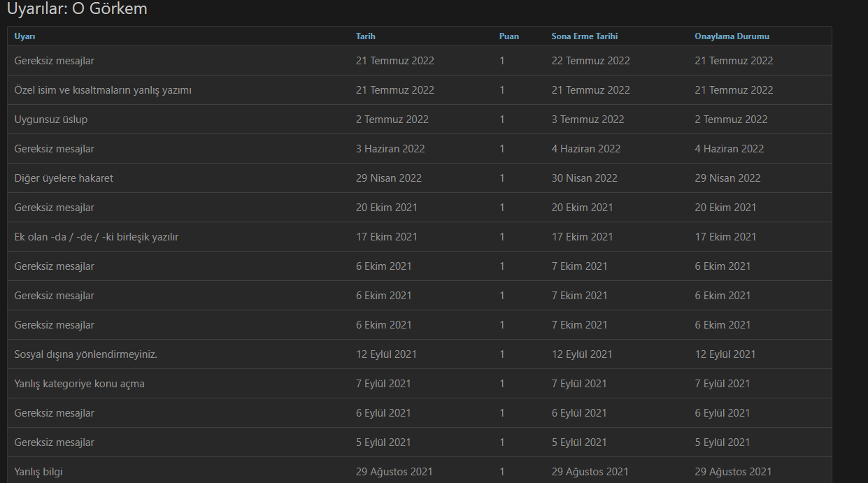868x483 pixels.
Task: Select the "Diğer üyelere hakaret" warning
Action: [x=64, y=178]
